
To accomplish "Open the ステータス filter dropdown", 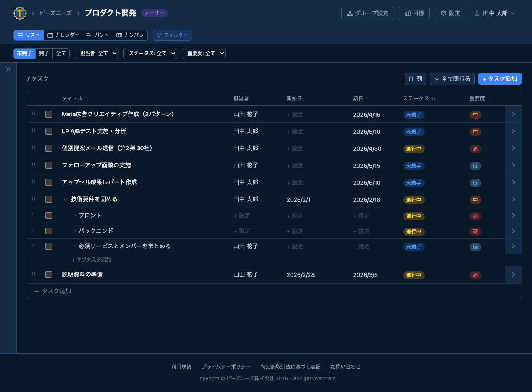I will click(150, 53).
